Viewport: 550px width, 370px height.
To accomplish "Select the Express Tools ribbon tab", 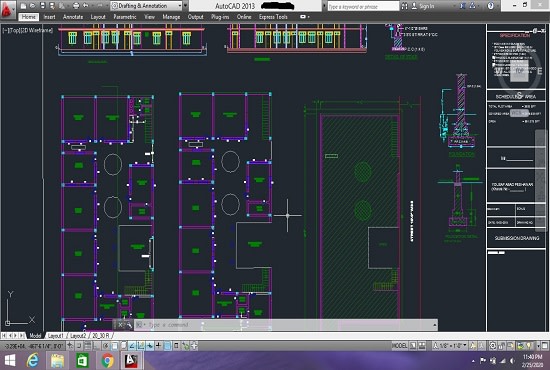I will [273, 17].
